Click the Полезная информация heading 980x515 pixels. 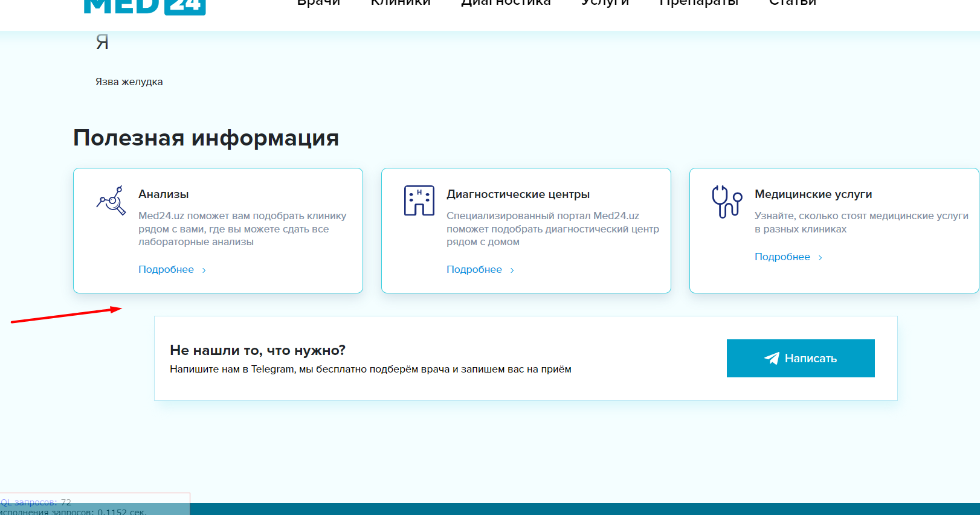coord(206,138)
